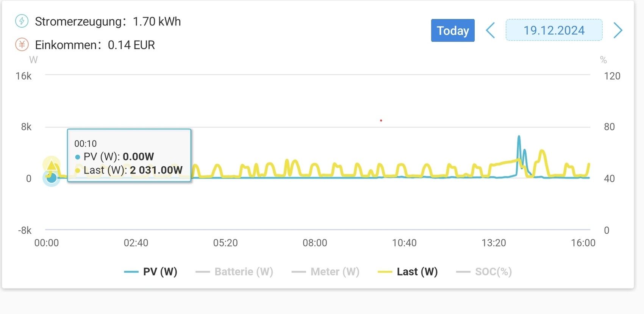Click the 13:20 time axis label
The width and height of the screenshot is (644, 314).
(494, 243)
